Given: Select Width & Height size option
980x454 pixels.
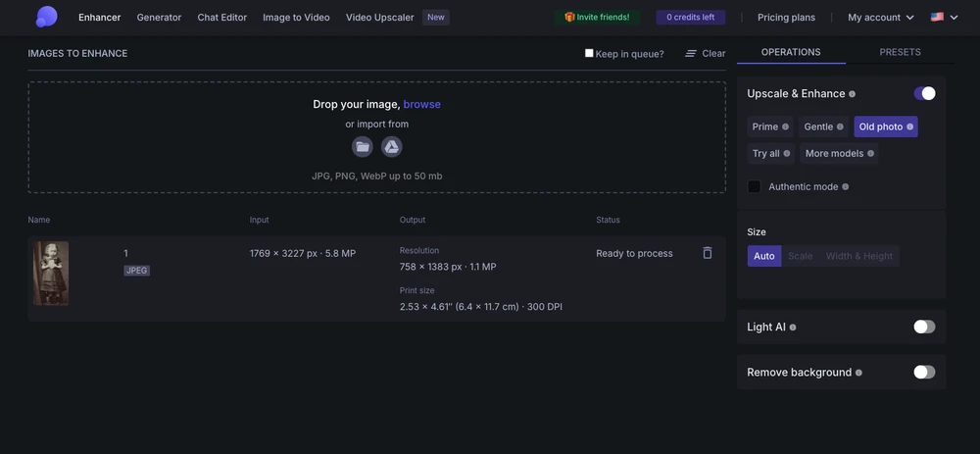Looking at the screenshot, I should 859,256.
